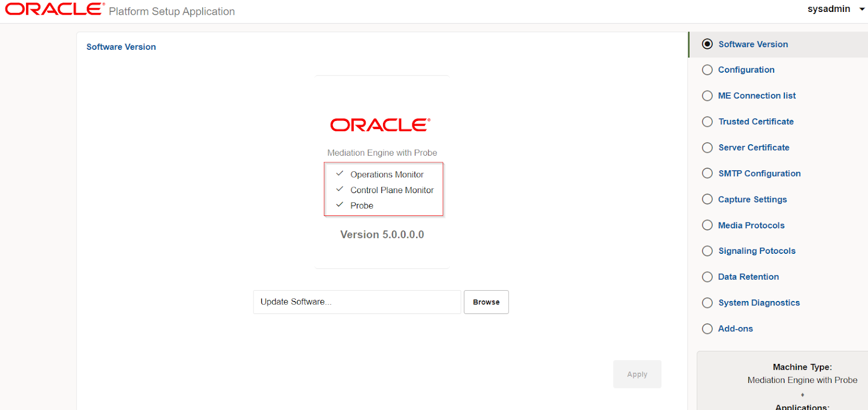Open the Media Protocols step label
The height and width of the screenshot is (410, 868).
point(751,226)
